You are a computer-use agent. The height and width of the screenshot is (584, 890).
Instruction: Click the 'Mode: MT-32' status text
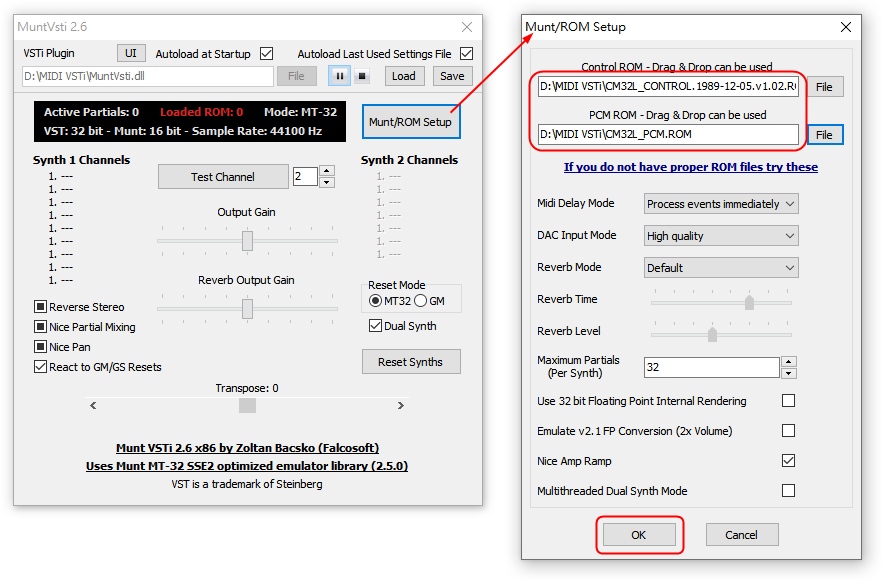point(300,112)
